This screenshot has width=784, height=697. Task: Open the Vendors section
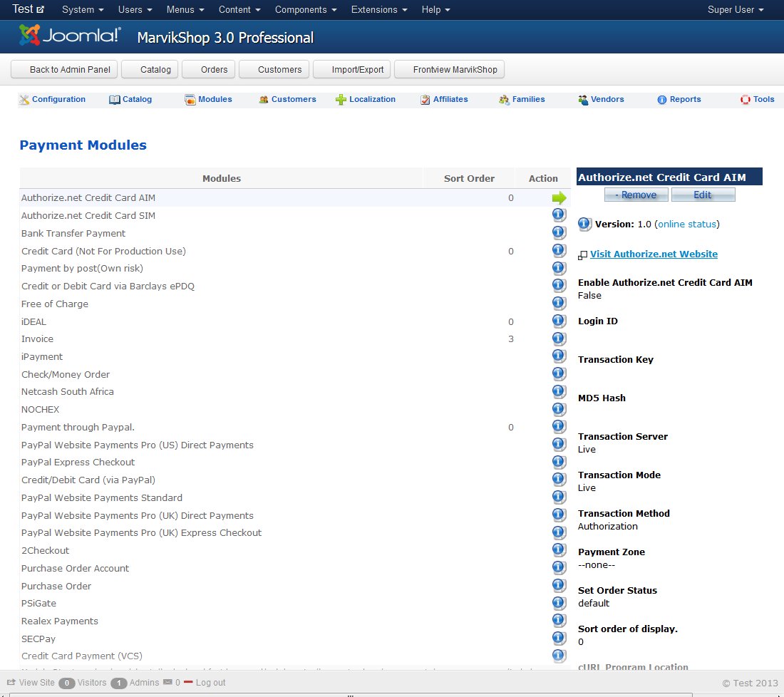tap(601, 99)
